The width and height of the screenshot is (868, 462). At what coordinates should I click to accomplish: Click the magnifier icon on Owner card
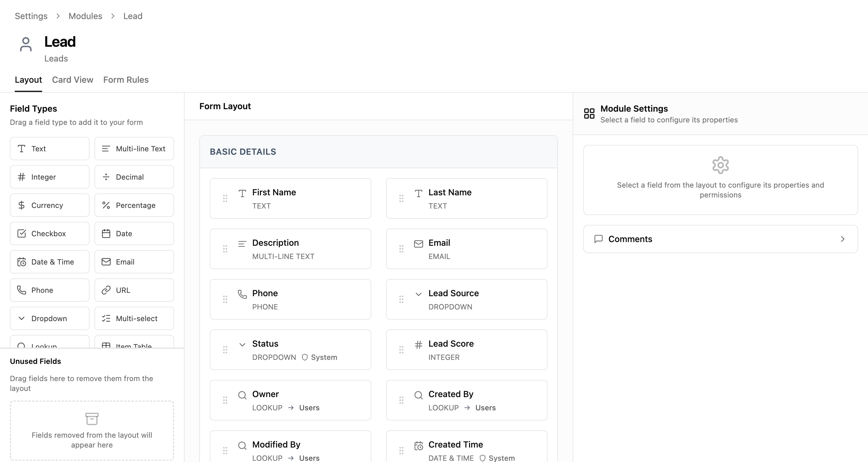point(242,395)
